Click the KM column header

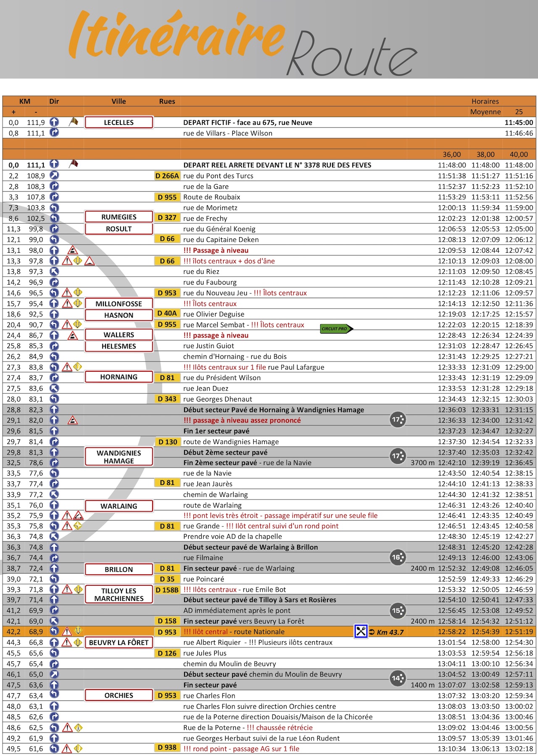pyautogui.click(x=25, y=101)
